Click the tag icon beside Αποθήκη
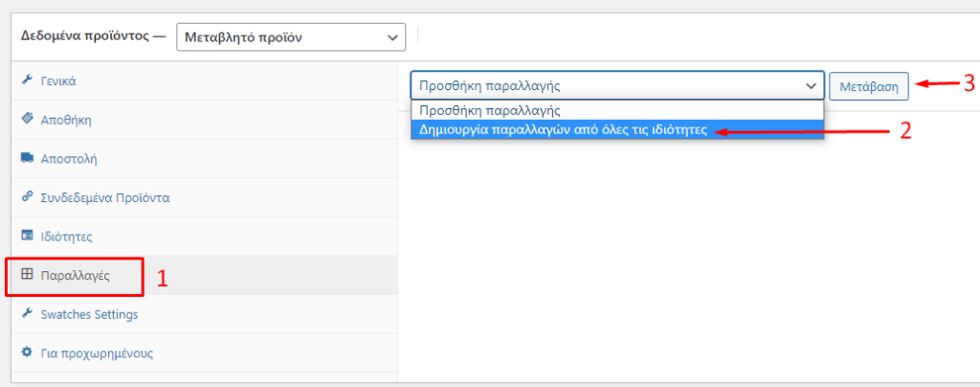The height and width of the screenshot is (387, 980). [27, 120]
